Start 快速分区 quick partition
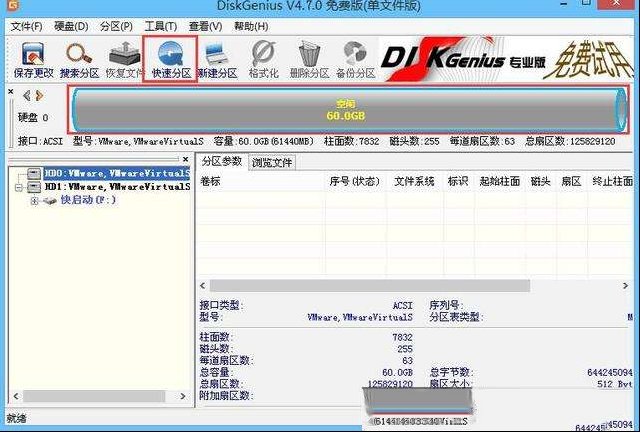Viewport: 640px width, 432px height. click(171, 60)
